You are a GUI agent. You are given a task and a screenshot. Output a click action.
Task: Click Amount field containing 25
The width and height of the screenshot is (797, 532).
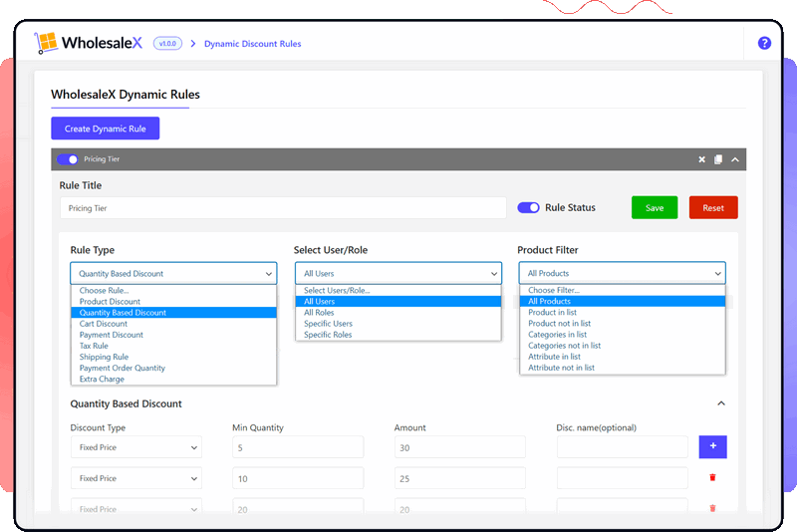click(x=460, y=478)
